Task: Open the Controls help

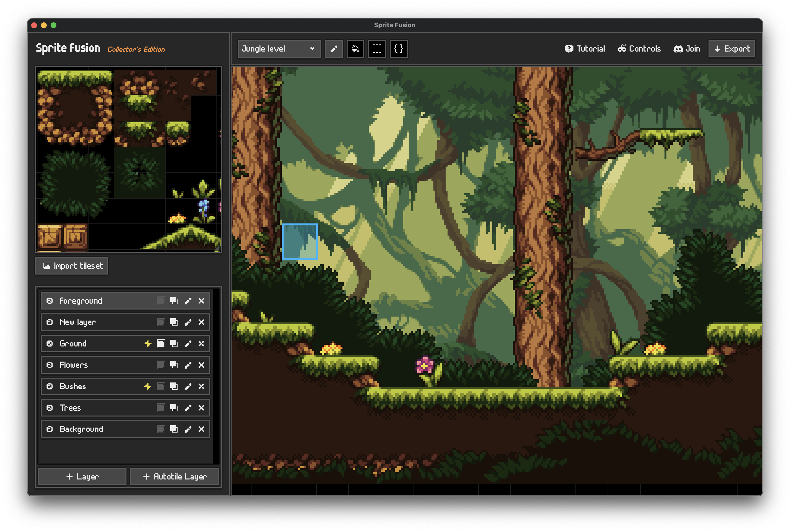Action: click(x=639, y=49)
